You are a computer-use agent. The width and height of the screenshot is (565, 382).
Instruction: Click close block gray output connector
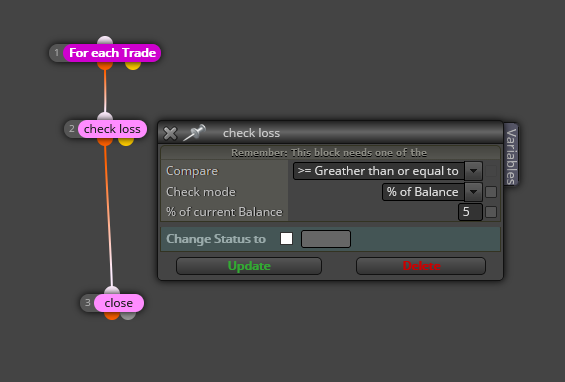(x=128, y=316)
